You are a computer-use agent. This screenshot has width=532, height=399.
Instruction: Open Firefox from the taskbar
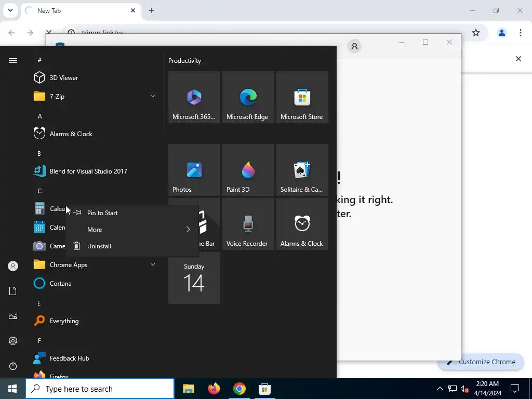click(x=214, y=389)
